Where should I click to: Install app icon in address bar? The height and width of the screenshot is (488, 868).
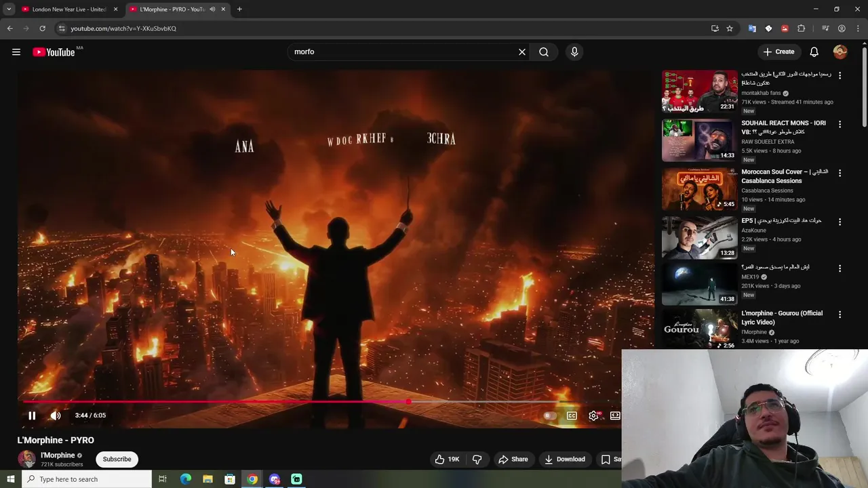pyautogui.click(x=715, y=28)
